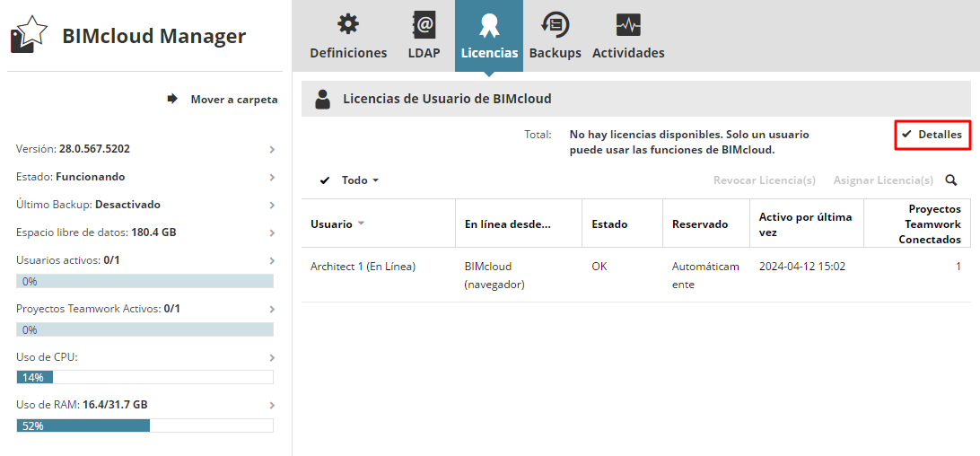Click the Licencias ribbon badge icon
The image size is (980, 456).
[489, 26]
